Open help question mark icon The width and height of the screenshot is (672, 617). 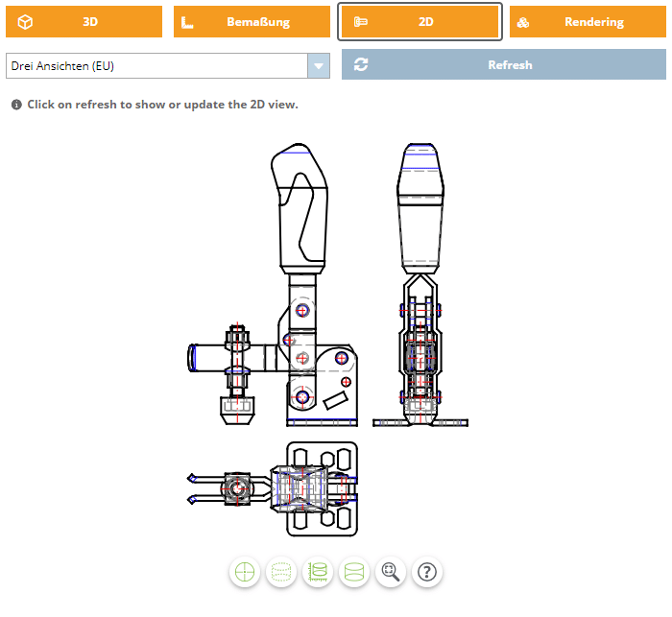point(427,572)
